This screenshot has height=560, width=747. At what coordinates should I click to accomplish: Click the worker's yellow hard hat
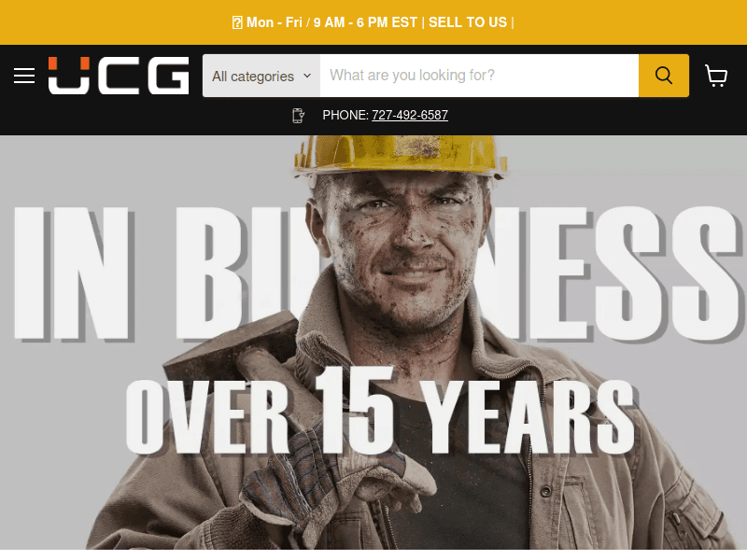401,155
